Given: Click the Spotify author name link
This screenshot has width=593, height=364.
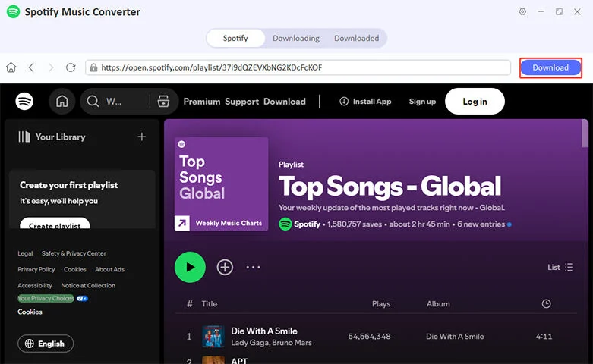Looking at the screenshot, I should (307, 224).
